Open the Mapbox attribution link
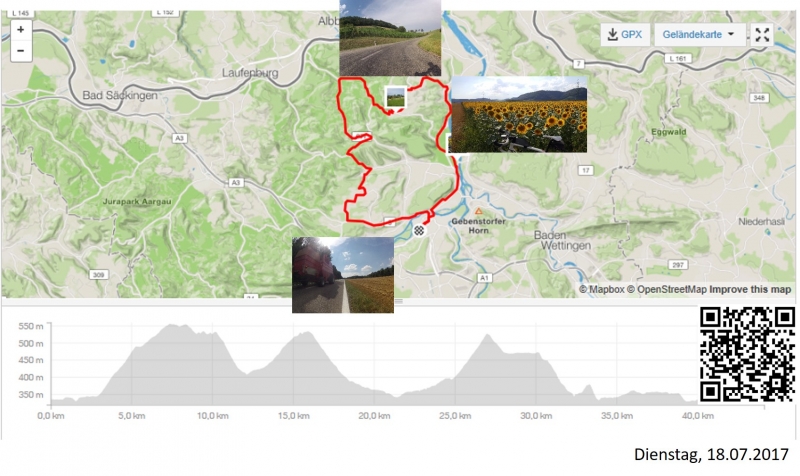This screenshot has height=476, width=800. point(602,289)
